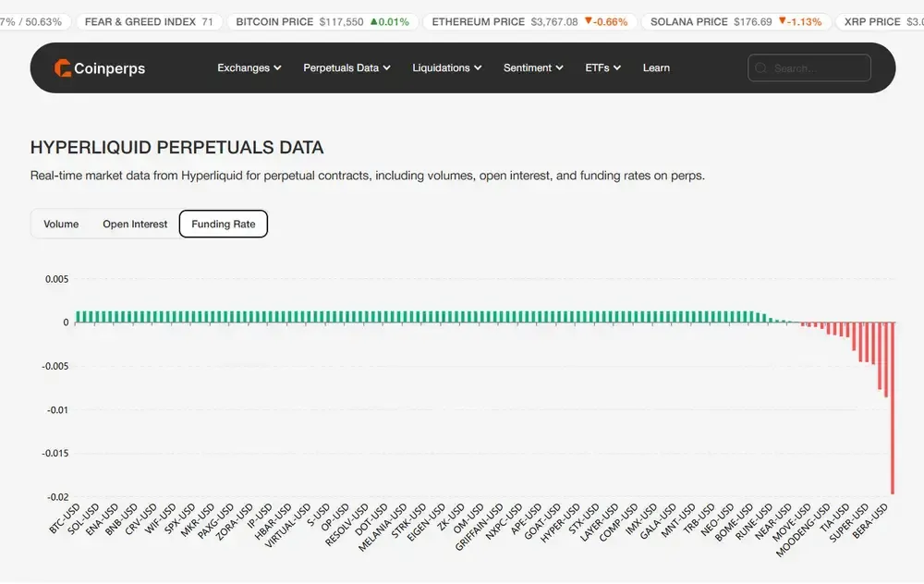Click the BOME-USD axis label
Screen dimensions: 924x584
735,522
